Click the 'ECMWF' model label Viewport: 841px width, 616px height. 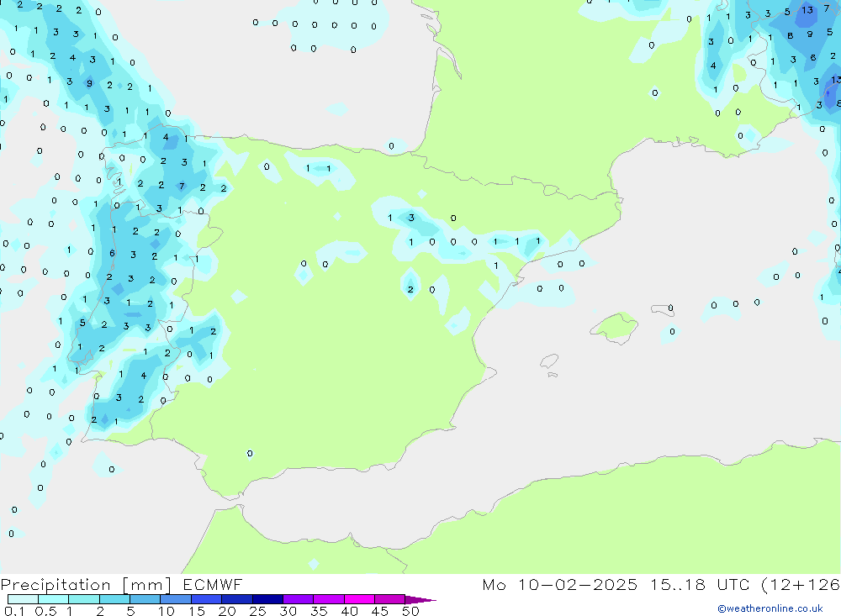point(213,584)
